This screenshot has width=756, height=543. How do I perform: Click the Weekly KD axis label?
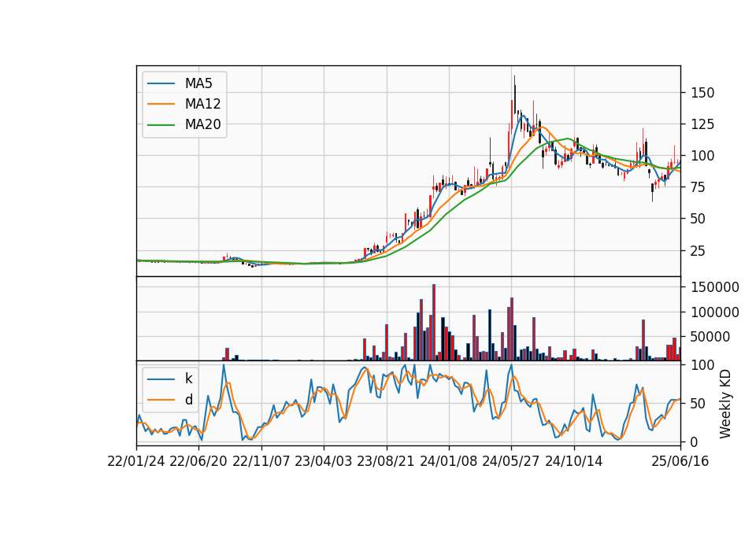tap(724, 404)
